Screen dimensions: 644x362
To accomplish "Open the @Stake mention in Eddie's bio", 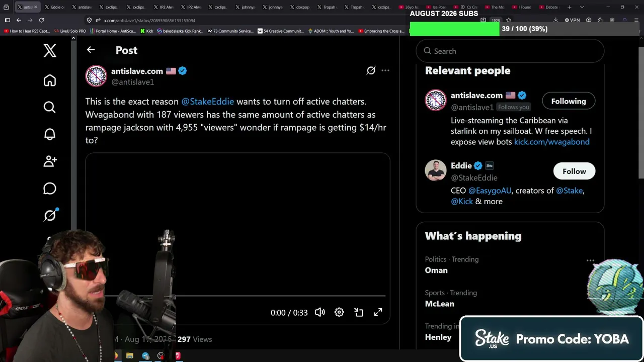I will click(x=569, y=191).
